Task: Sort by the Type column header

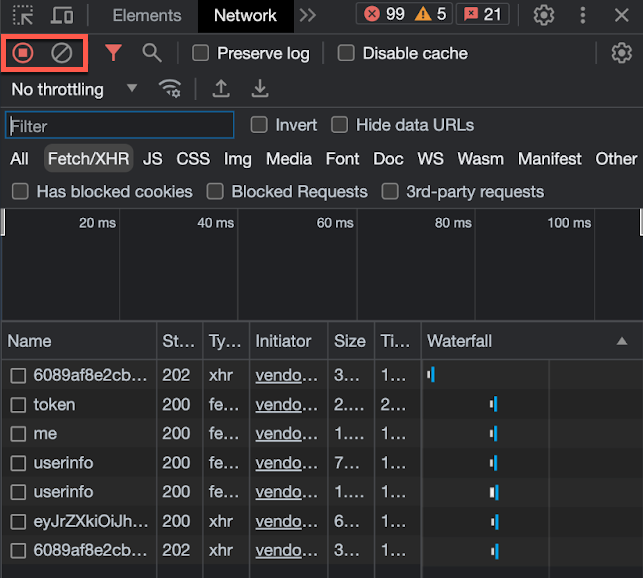Action: point(226,341)
